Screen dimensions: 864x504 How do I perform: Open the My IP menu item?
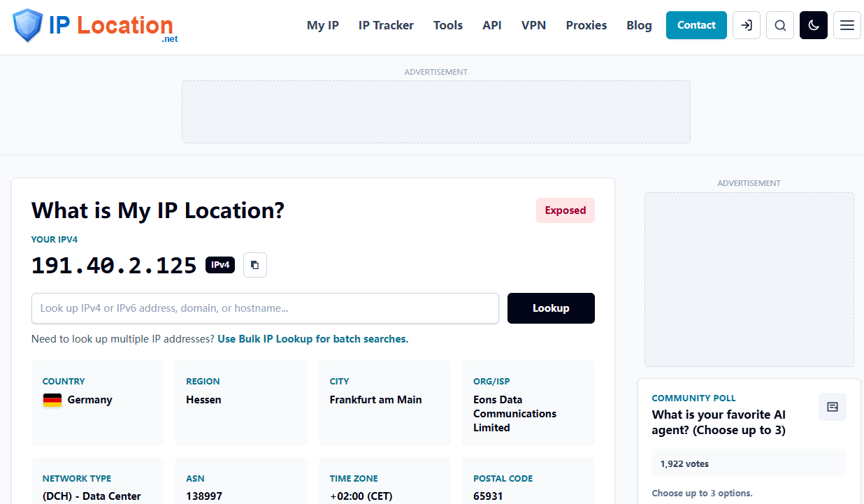pyautogui.click(x=323, y=25)
